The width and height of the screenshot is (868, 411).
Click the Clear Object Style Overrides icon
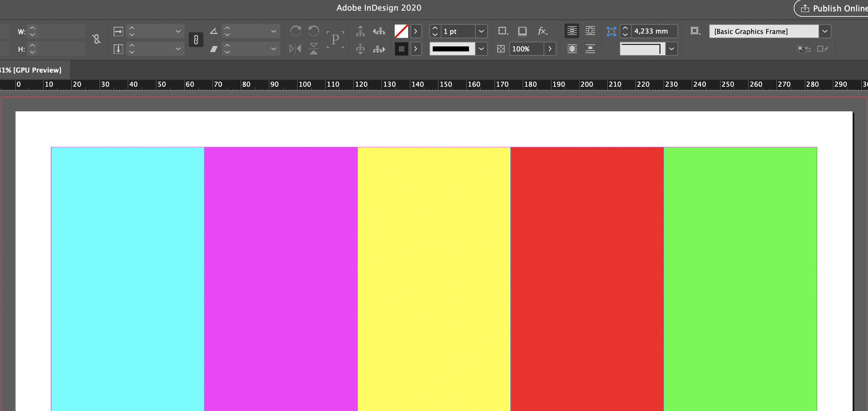(x=804, y=49)
